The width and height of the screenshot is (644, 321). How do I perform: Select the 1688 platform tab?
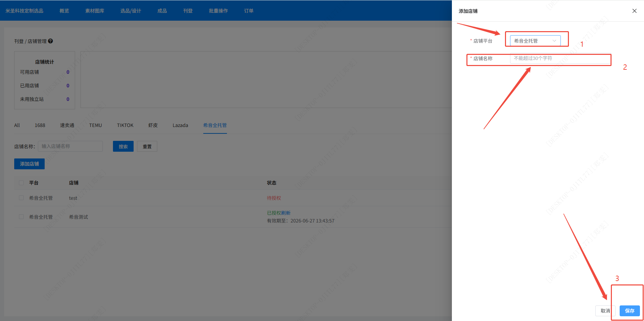click(x=40, y=125)
